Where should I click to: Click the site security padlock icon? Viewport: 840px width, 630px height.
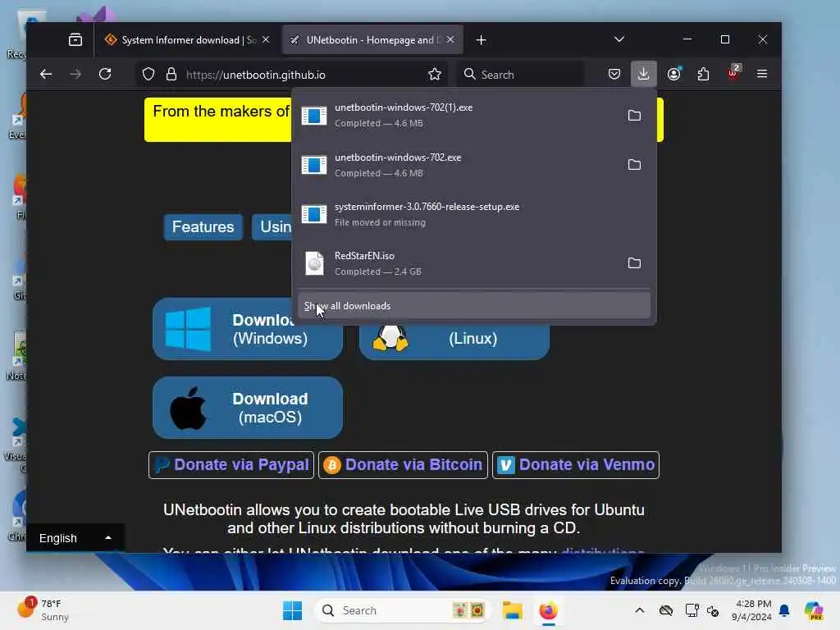[171, 75]
